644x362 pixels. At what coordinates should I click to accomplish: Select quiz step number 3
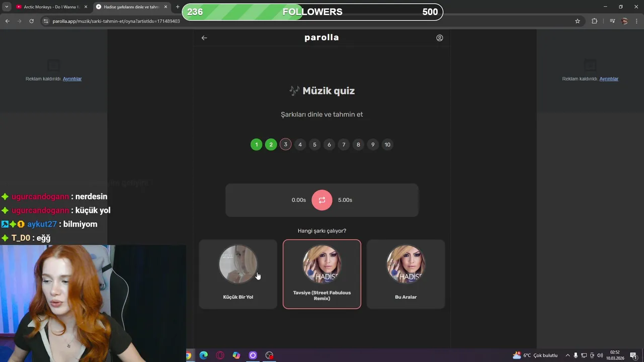[286, 145]
